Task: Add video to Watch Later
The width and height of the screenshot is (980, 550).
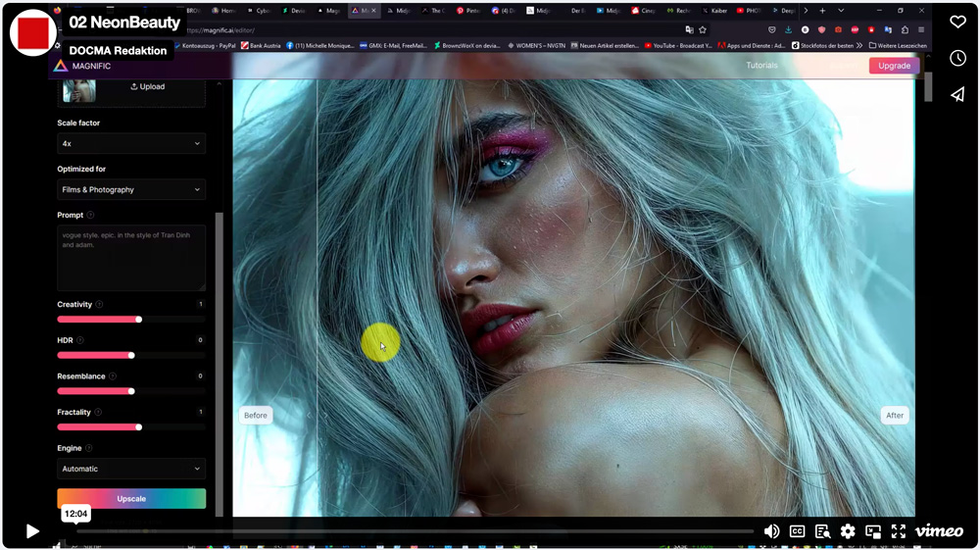Action: (957, 58)
